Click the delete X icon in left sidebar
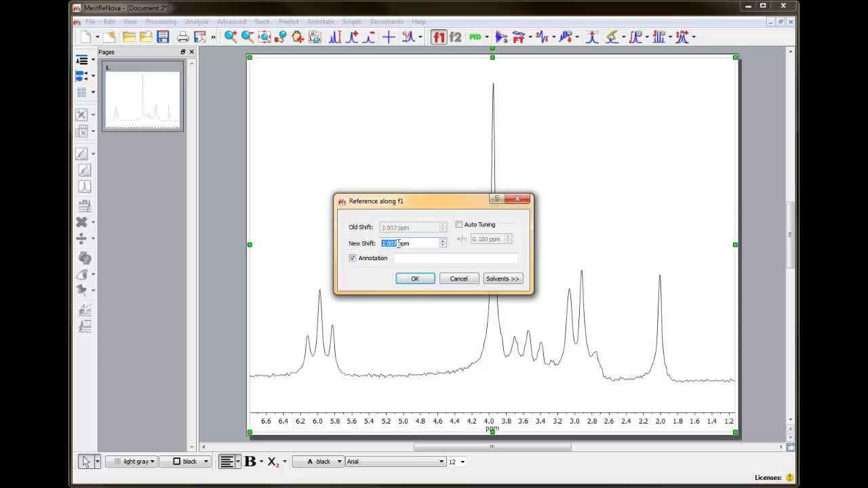This screenshot has height=488, width=868. [82, 222]
